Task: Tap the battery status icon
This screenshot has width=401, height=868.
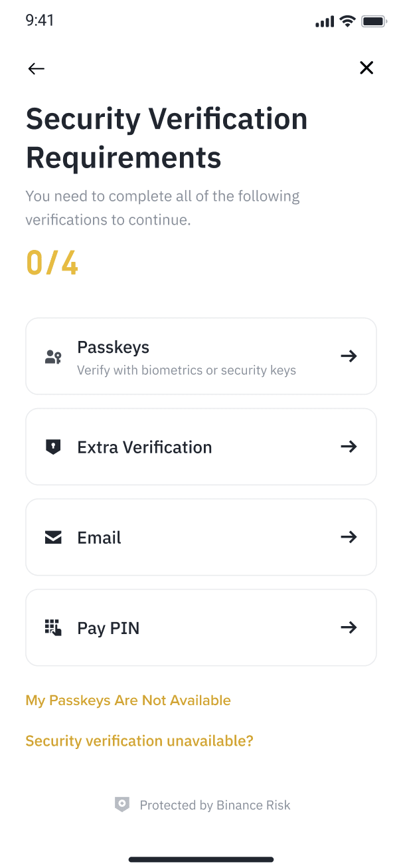Action: pos(374,21)
